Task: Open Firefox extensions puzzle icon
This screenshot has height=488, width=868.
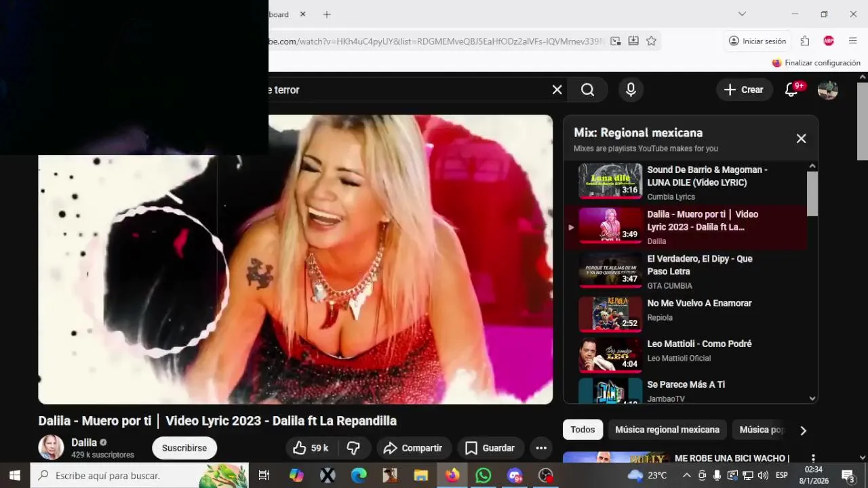Action: (805, 41)
